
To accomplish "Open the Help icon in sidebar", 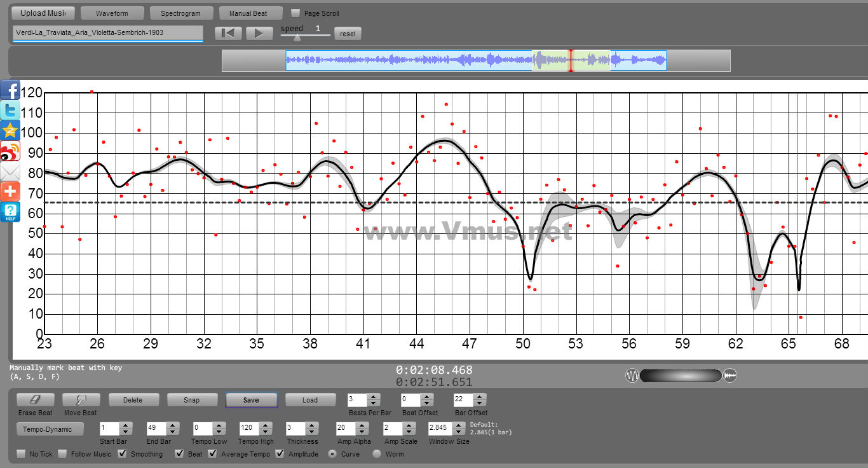I will tap(10, 212).
